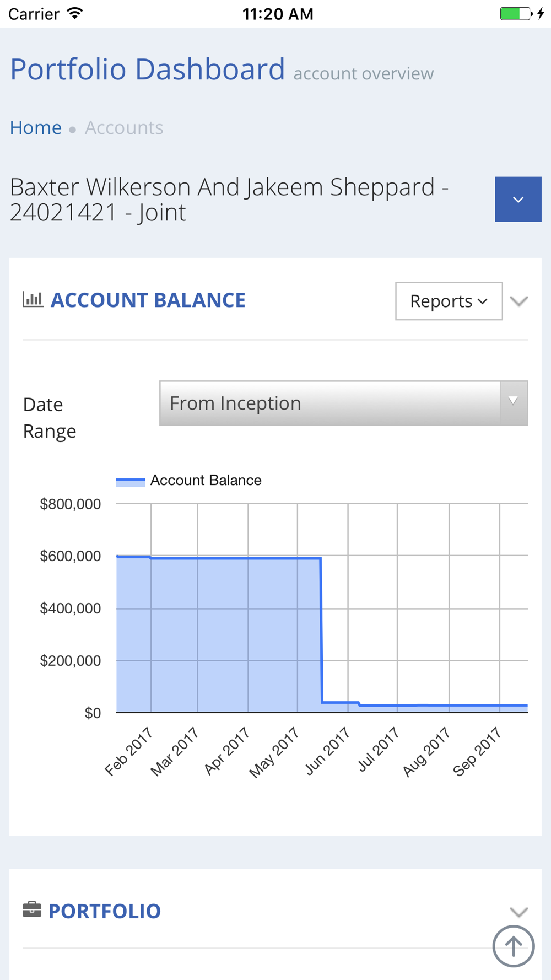
Task: Tap the Wi-Fi icon in status bar
Action: [x=75, y=13]
